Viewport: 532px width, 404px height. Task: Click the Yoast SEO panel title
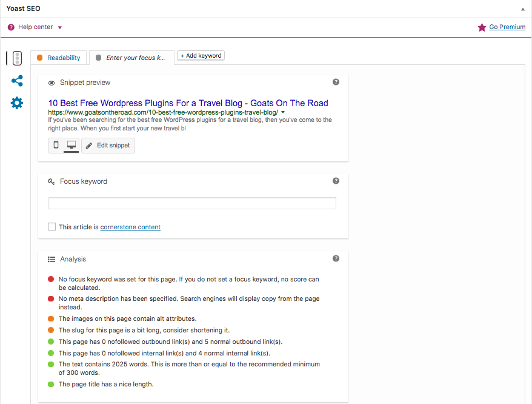point(24,8)
